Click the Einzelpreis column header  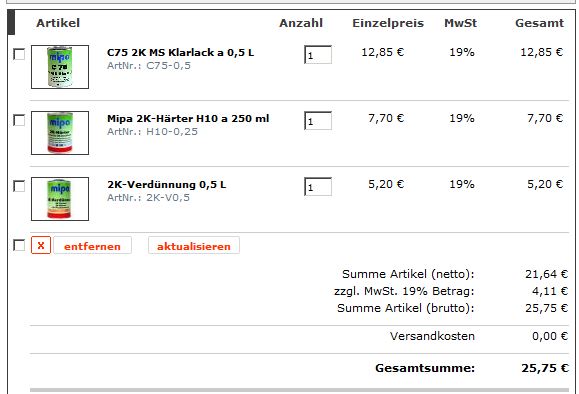pos(388,23)
